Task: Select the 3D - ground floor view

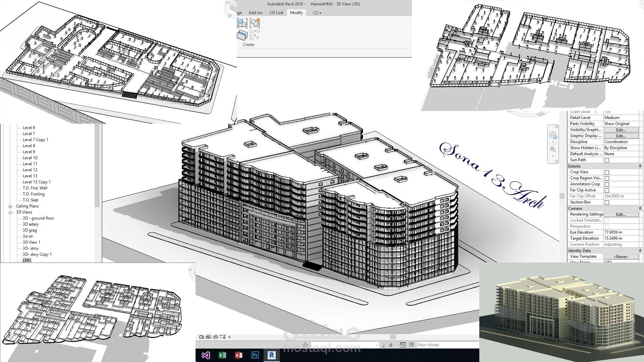Action: [x=38, y=218]
